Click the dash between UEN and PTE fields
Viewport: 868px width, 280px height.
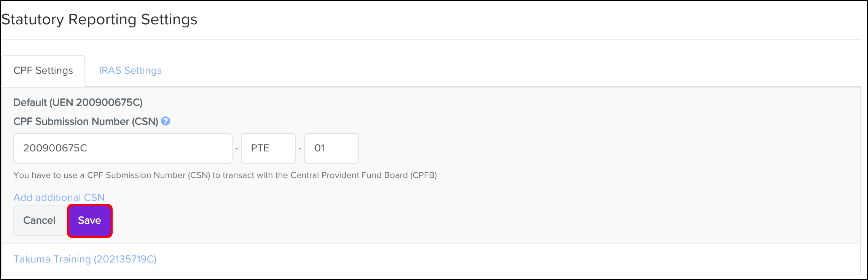[237, 149]
